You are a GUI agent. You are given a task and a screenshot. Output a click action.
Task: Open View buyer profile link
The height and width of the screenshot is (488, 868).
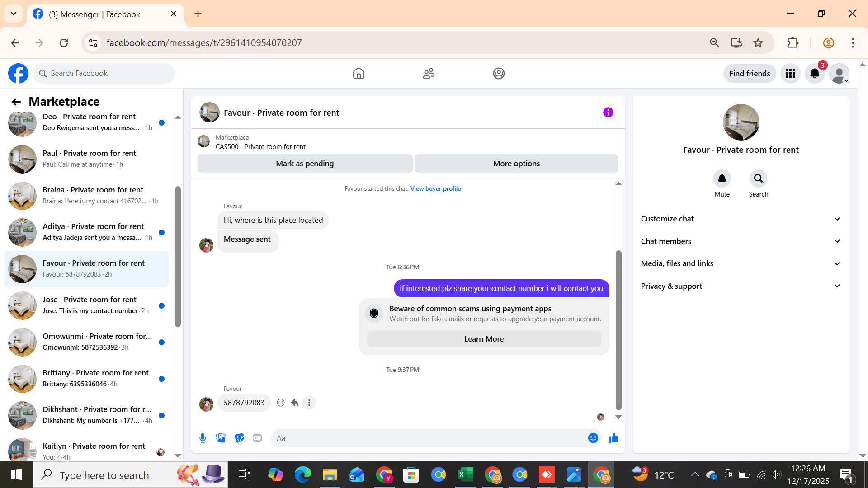(x=435, y=189)
